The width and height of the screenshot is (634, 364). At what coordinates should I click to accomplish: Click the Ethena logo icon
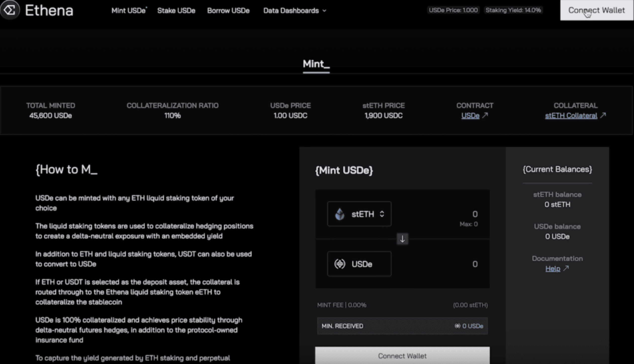(9, 10)
